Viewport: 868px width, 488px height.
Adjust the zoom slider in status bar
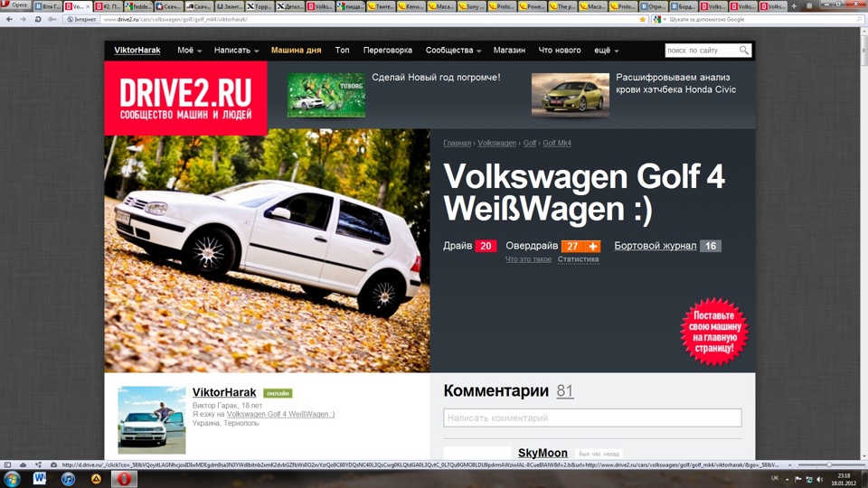point(829,465)
